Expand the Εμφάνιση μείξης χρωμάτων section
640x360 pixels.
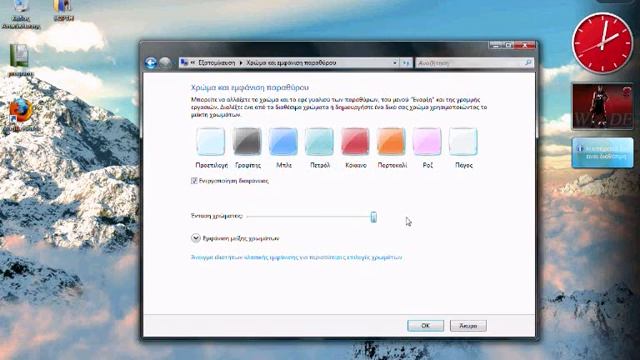pos(196,238)
